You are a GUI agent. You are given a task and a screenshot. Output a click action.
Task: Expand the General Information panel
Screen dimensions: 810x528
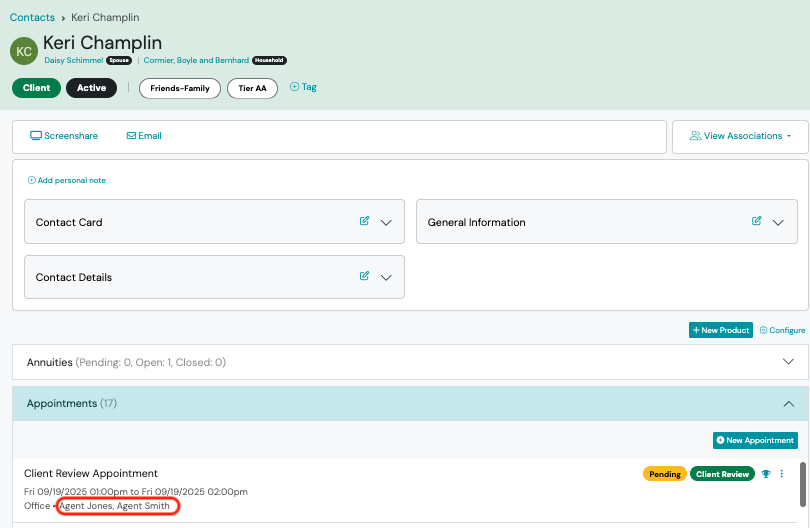(x=778, y=223)
